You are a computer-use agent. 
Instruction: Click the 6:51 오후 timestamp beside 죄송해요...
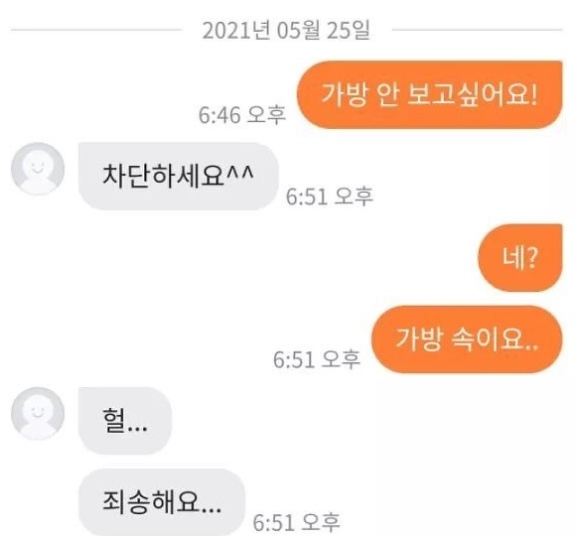[296, 522]
